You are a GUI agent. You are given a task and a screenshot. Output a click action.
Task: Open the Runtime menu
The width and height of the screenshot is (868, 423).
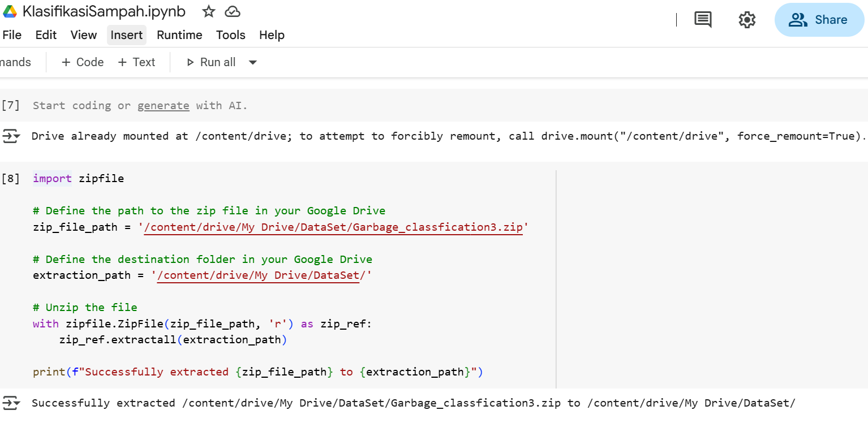tap(179, 35)
